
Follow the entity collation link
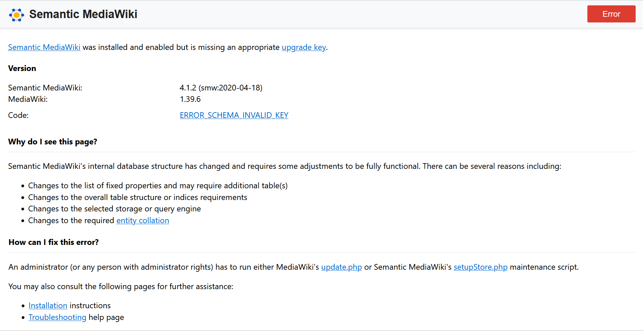coord(143,220)
